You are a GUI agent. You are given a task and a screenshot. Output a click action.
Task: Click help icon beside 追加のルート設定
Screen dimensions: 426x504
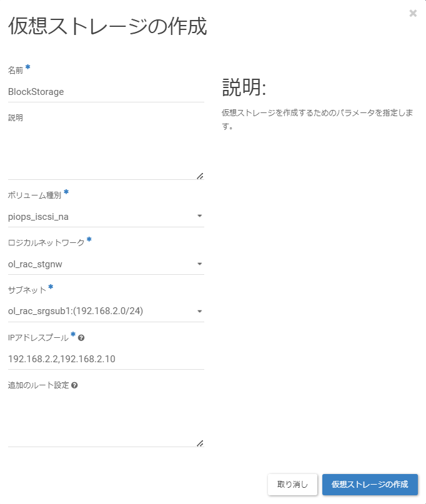[74, 385]
